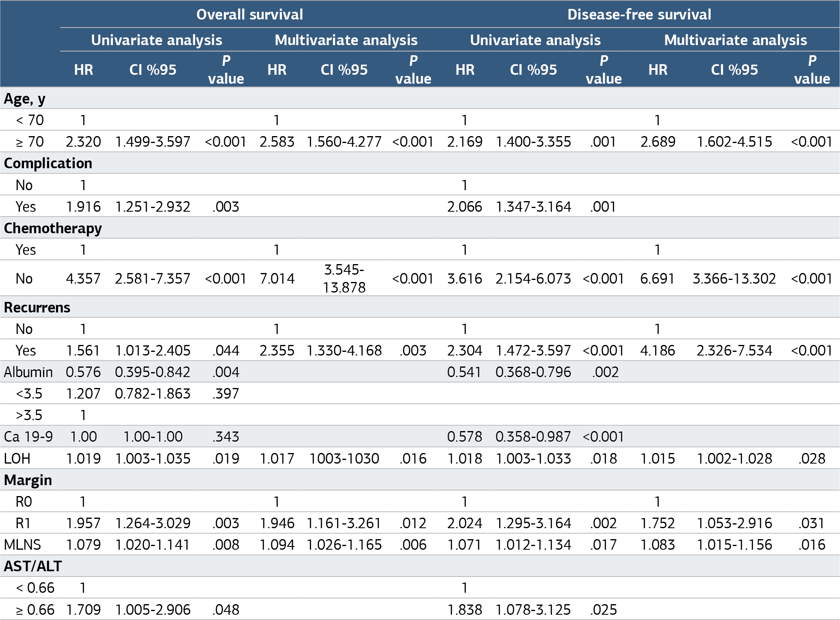Click the hazard ratio value 2.320

(x=83, y=142)
